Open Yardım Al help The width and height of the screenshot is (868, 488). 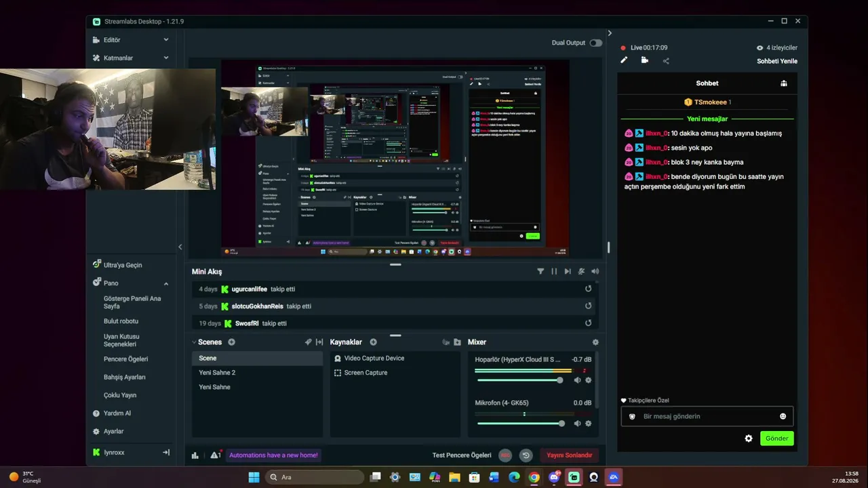pos(112,413)
